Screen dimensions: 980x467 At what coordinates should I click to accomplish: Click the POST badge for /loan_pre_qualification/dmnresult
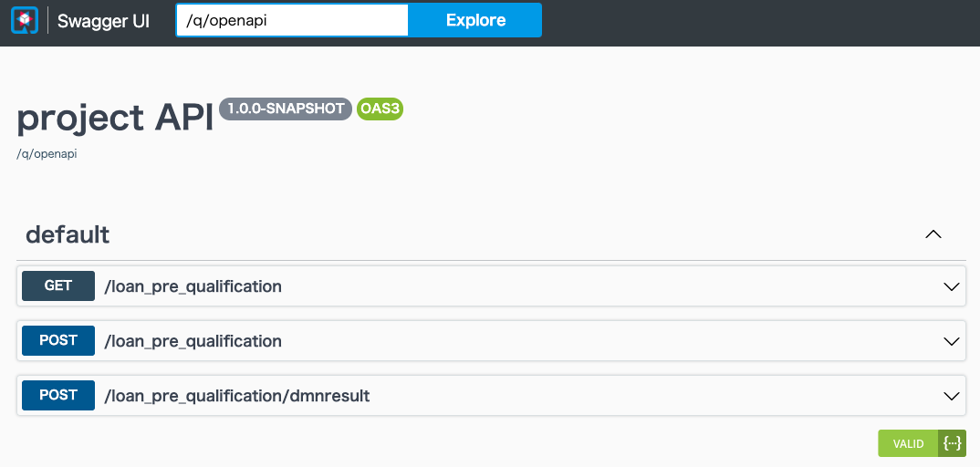(58, 395)
